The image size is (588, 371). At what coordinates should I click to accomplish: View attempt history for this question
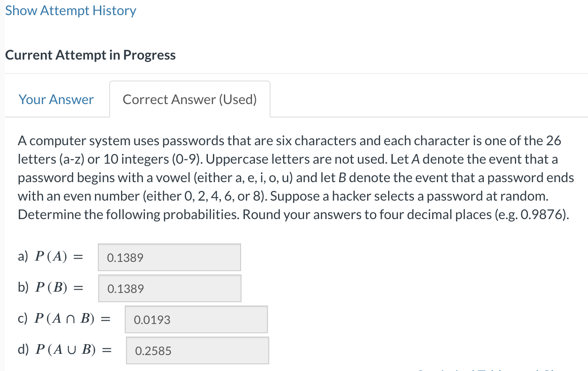point(70,10)
